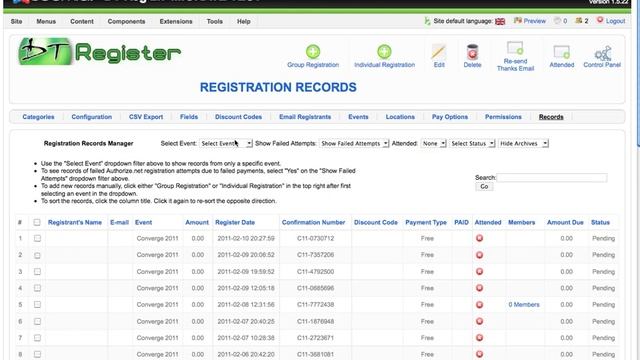
Task: Toggle attended icon for C11-0885696 row
Action: click(x=480, y=288)
